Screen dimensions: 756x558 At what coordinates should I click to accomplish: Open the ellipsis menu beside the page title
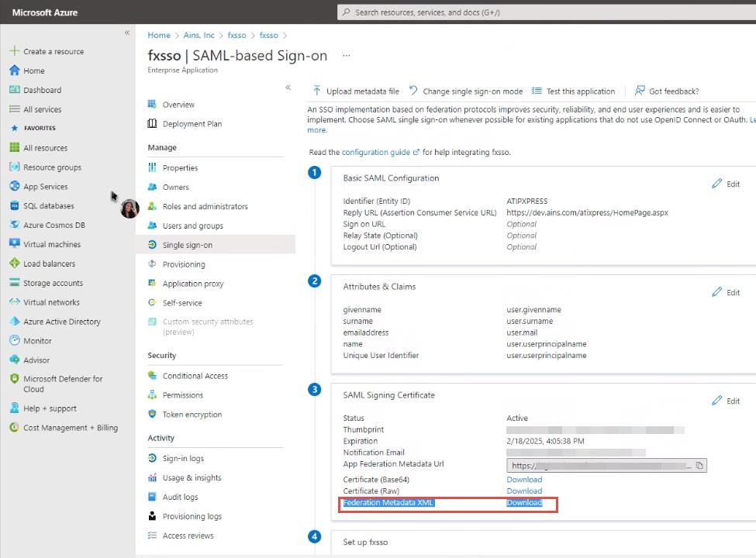click(346, 56)
